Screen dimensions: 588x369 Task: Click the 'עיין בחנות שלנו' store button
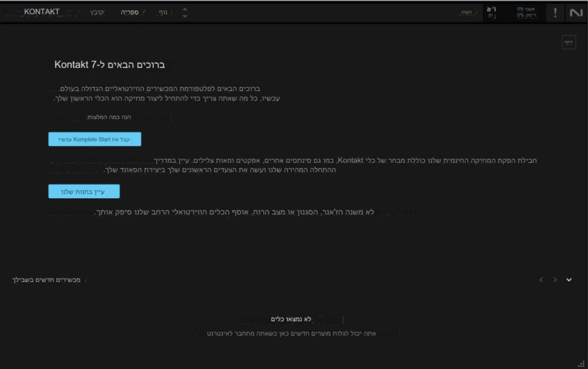(x=84, y=191)
